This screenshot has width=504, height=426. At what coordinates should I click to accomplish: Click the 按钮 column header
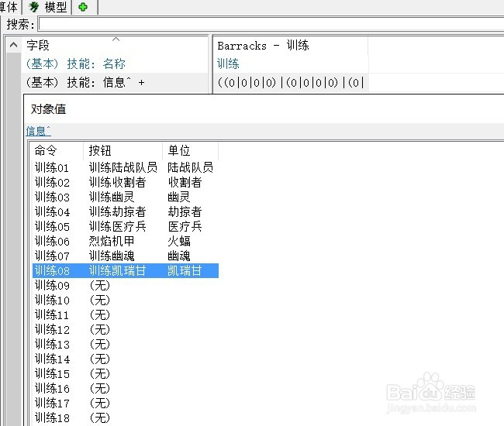[x=100, y=150]
